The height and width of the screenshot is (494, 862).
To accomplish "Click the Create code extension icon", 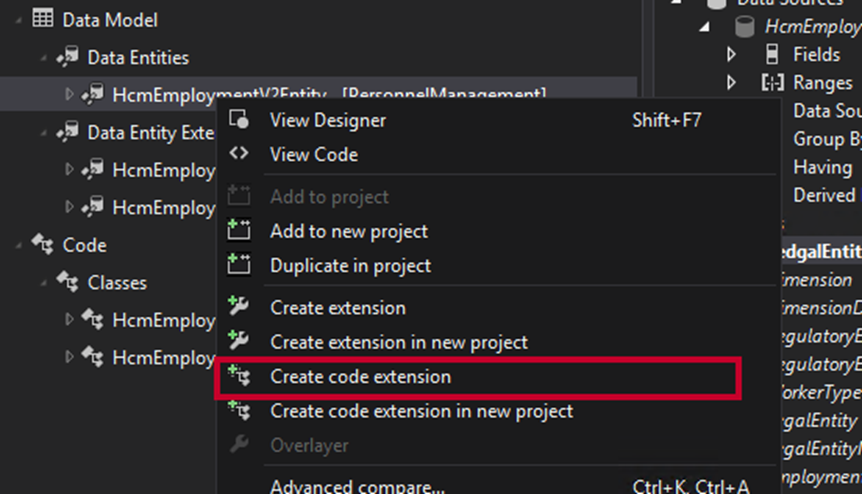I will tap(239, 377).
